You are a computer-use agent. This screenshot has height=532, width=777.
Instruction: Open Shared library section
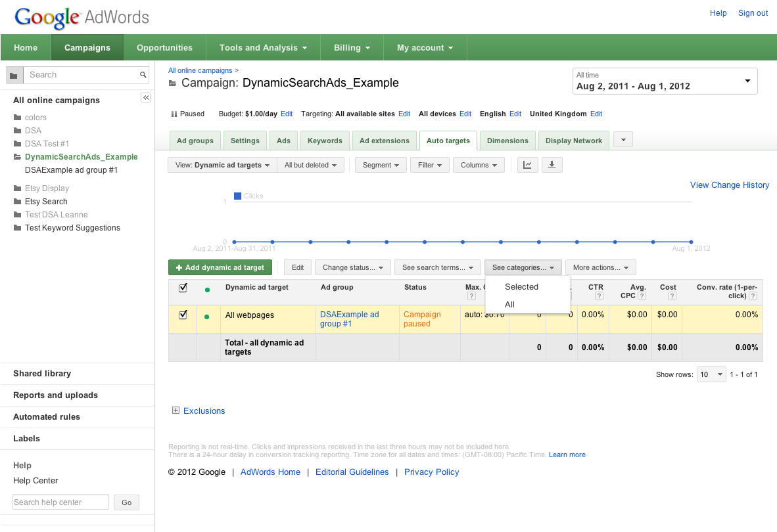pyautogui.click(x=42, y=374)
